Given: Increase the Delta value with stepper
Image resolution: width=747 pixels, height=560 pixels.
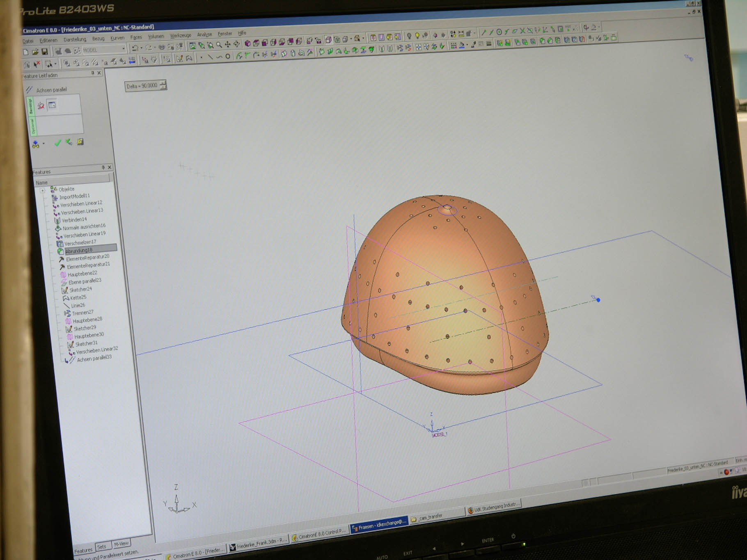Looking at the screenshot, I should point(163,83).
